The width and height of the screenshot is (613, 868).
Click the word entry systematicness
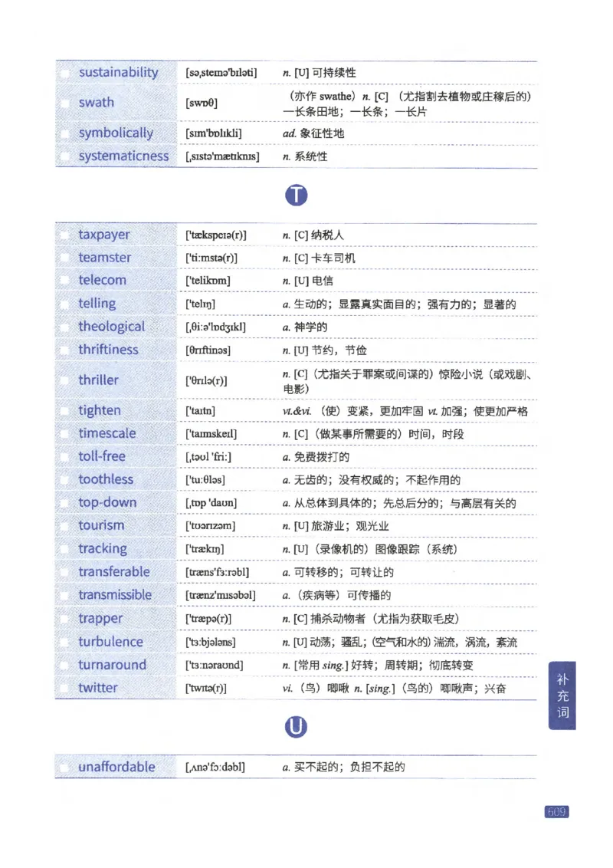click(124, 156)
